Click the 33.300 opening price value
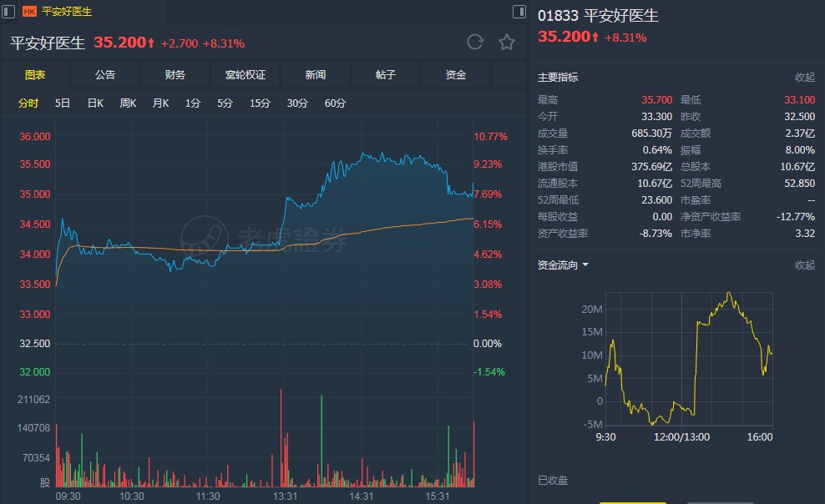The image size is (825, 504). tap(656, 117)
